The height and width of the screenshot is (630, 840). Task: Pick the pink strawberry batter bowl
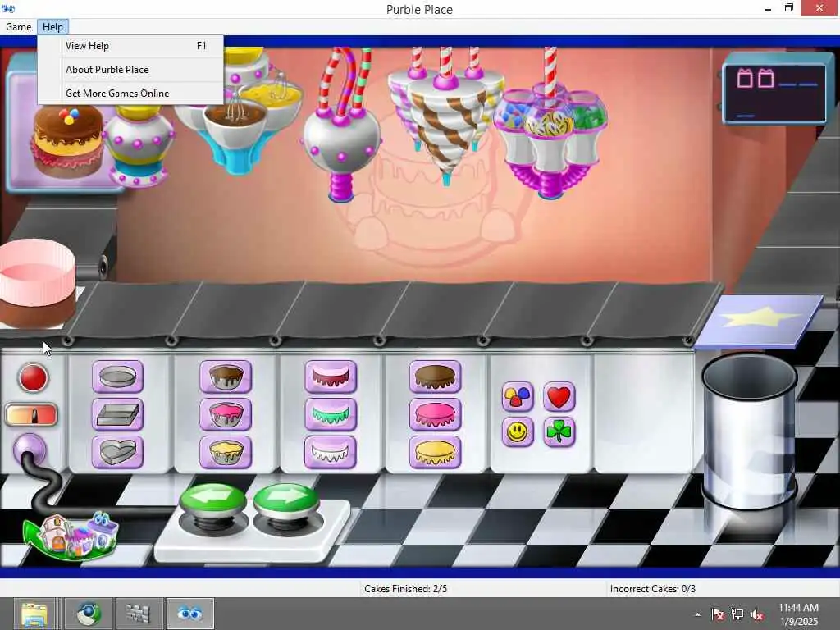(x=226, y=414)
